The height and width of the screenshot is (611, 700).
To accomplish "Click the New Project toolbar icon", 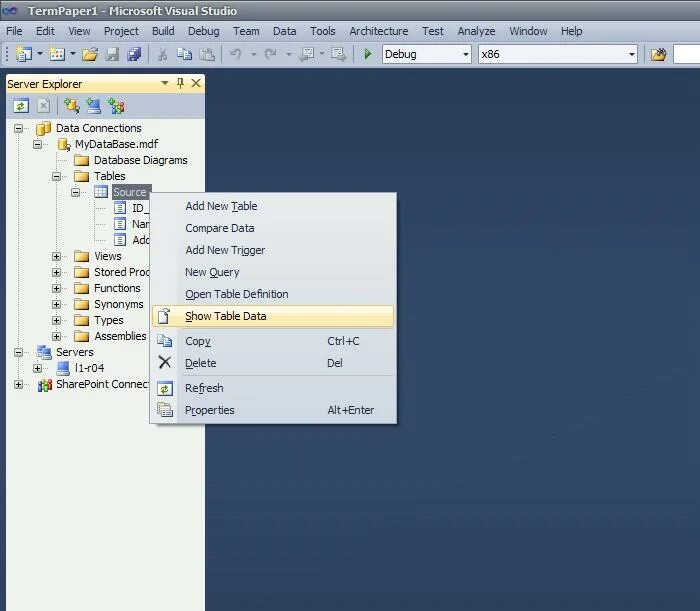I will (23, 54).
